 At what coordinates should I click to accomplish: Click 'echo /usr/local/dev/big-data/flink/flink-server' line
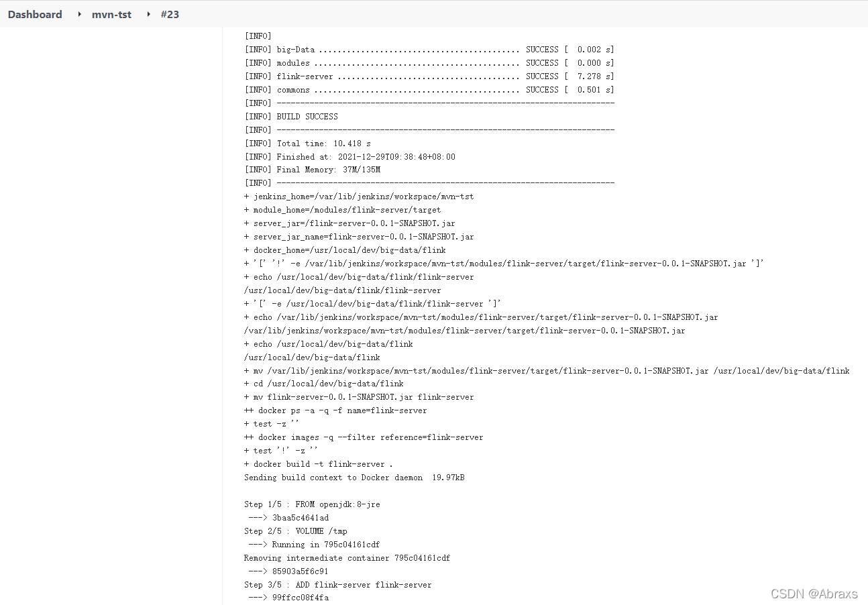point(359,277)
